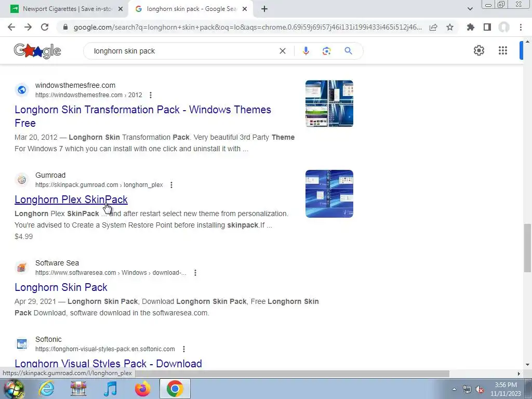Viewport: 532px width, 399px height.
Task: Open the Chrome profile avatar
Action: coord(504,27)
